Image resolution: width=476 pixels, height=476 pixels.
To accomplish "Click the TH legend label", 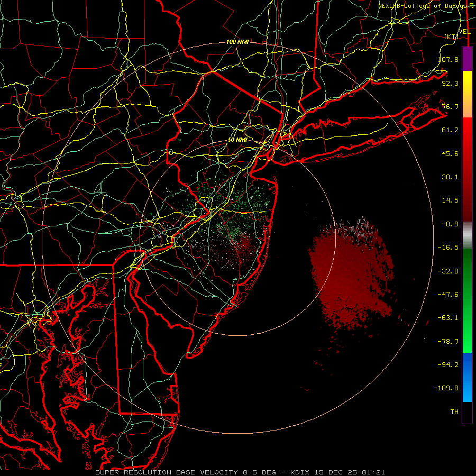I will [454, 412].
